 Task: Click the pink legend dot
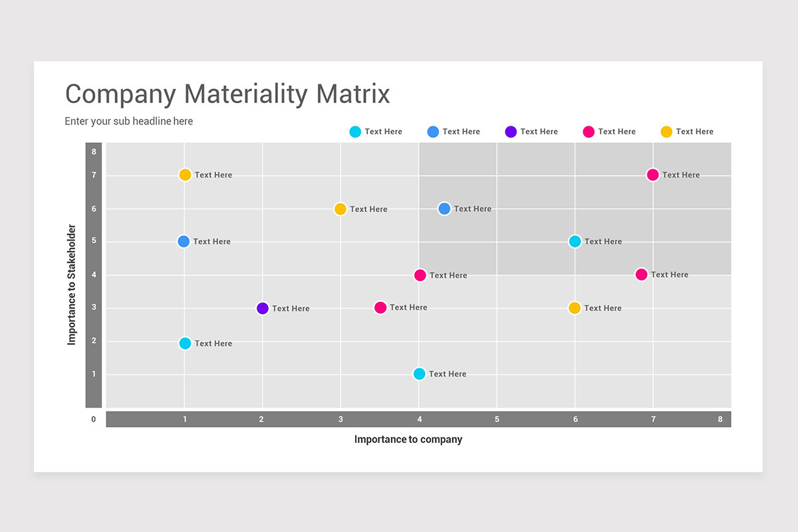tap(589, 132)
